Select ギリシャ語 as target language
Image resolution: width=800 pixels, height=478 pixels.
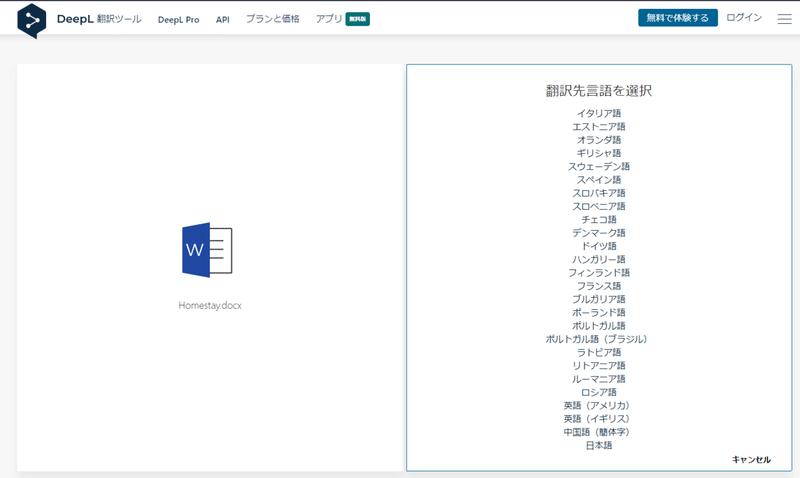coord(599,153)
